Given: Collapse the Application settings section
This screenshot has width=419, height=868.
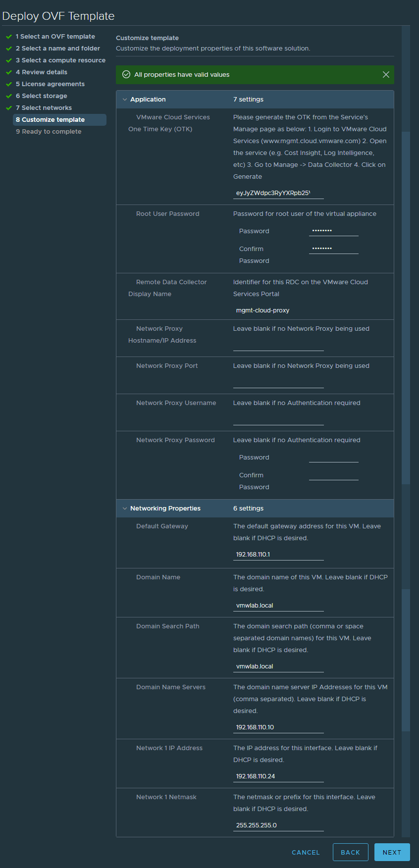Looking at the screenshot, I should (125, 100).
